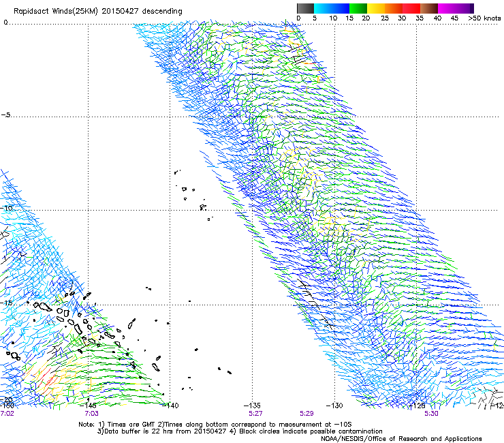Click the '-5' latitude label on left axis
504x443 pixels.
[6, 115]
